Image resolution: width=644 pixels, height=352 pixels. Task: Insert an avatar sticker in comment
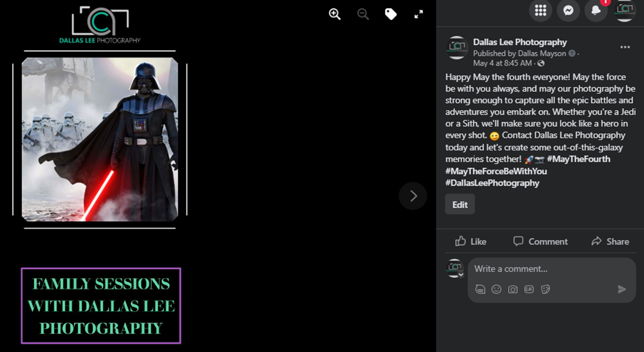pyautogui.click(x=480, y=289)
